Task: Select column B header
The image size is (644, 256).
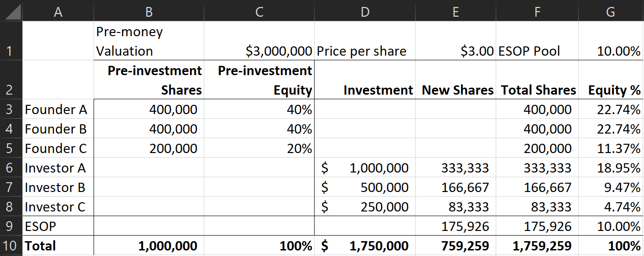Action: point(149,11)
